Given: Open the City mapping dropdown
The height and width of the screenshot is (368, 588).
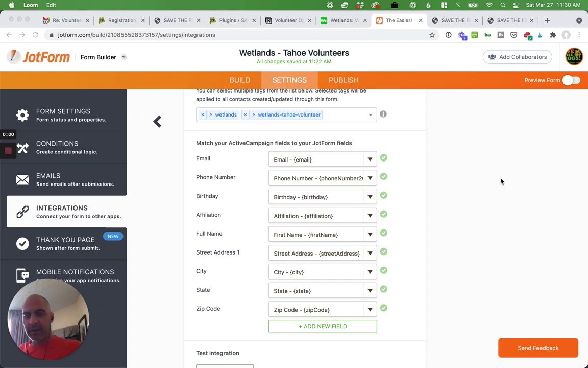Looking at the screenshot, I should 323,272.
